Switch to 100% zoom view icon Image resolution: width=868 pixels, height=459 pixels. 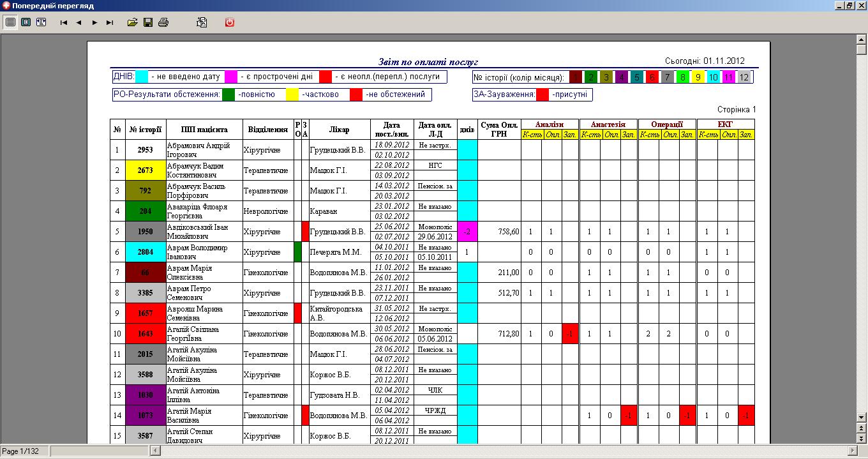pos(26,22)
